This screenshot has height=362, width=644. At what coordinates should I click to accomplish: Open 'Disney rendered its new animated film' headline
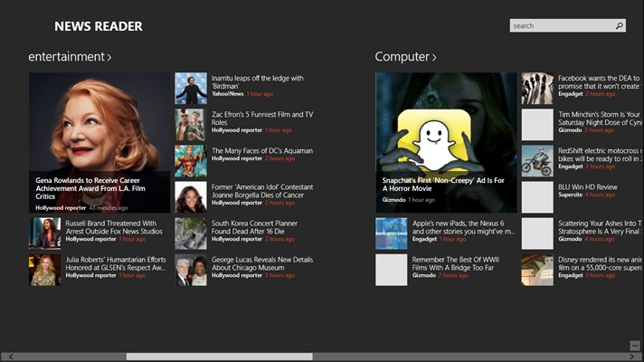(x=600, y=263)
